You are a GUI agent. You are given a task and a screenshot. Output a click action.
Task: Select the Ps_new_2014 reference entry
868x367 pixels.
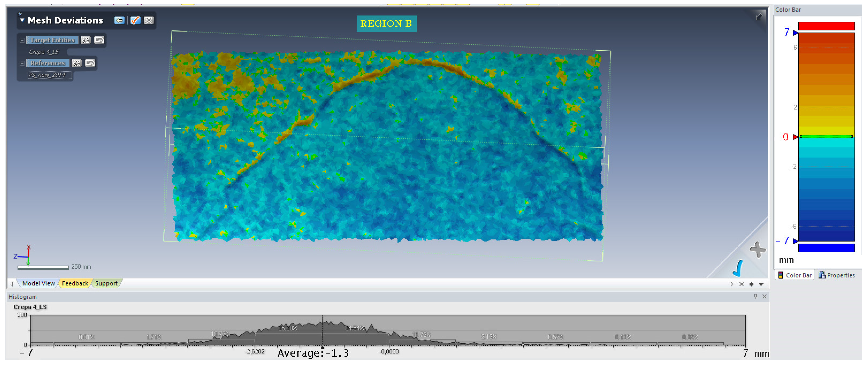tap(49, 75)
